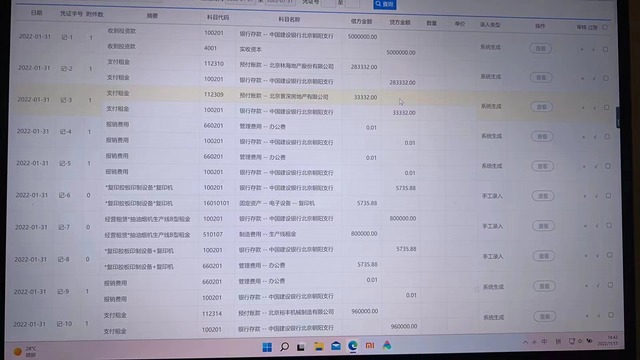Switch to Microsoft Edge on taskbar

pyautogui.click(x=353, y=346)
